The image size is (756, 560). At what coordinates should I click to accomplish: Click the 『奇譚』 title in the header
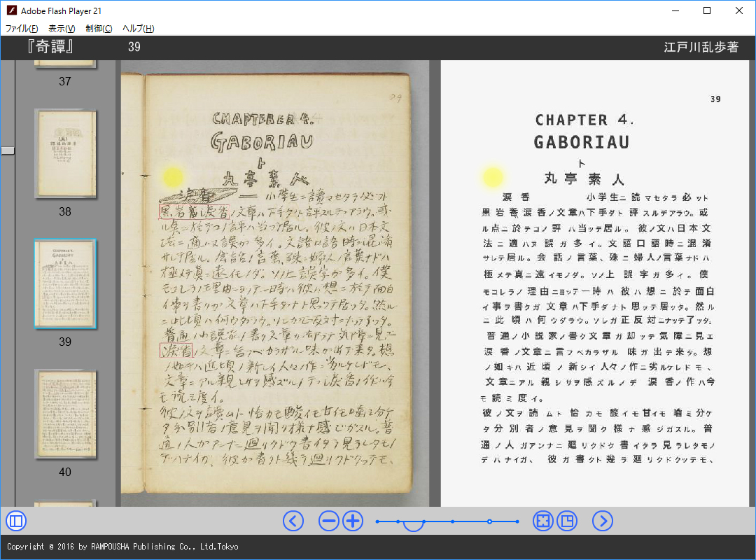(x=50, y=47)
